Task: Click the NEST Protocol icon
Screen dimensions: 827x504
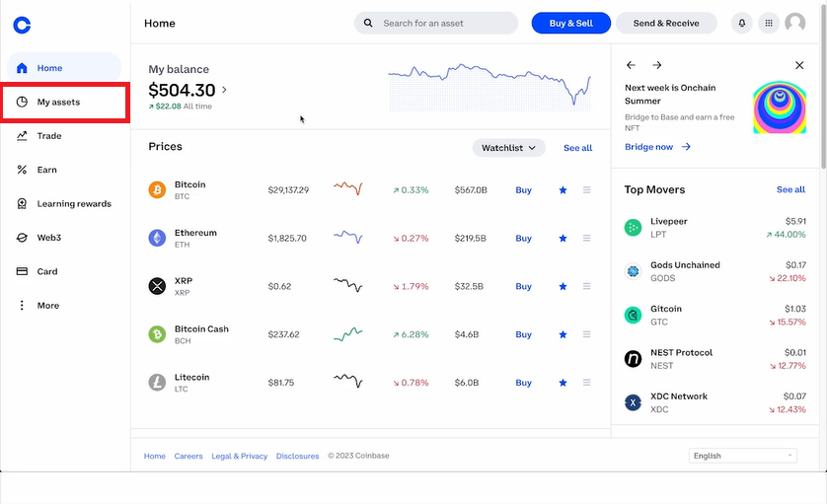Action: coord(633,359)
